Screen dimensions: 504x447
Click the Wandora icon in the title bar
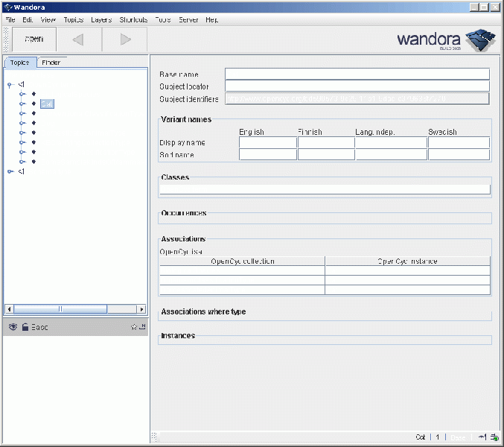click(7, 7)
